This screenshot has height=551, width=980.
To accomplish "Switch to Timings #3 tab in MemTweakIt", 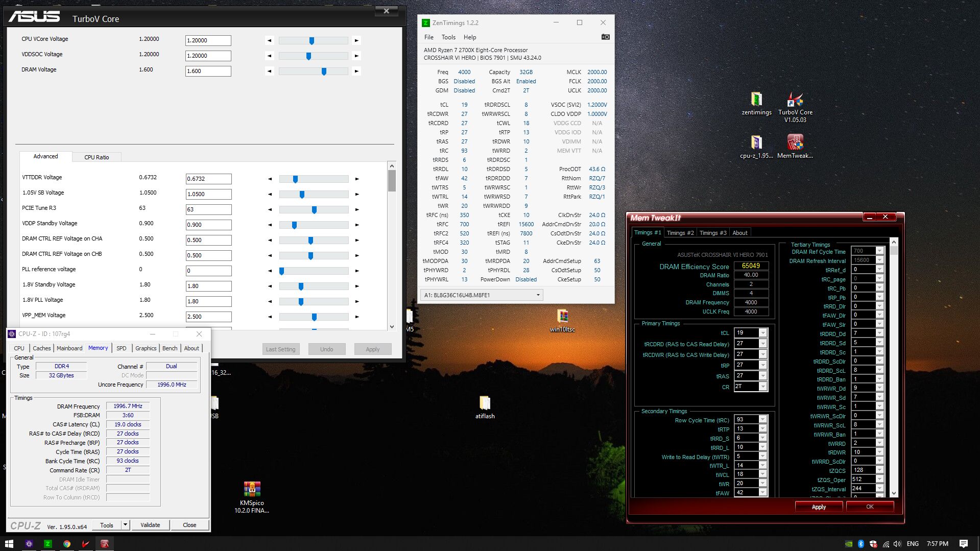I will [713, 233].
